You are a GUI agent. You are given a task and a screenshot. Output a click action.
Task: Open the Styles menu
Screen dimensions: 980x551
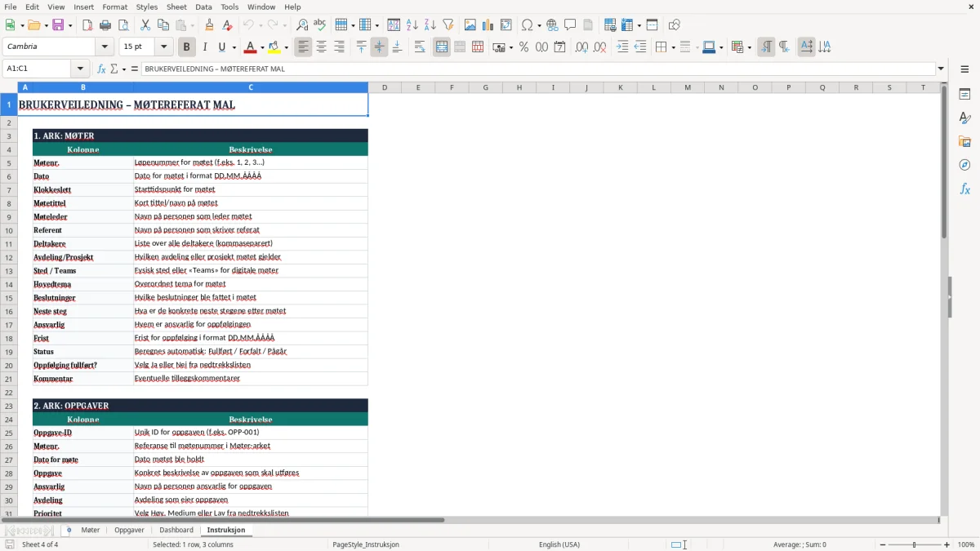click(147, 7)
